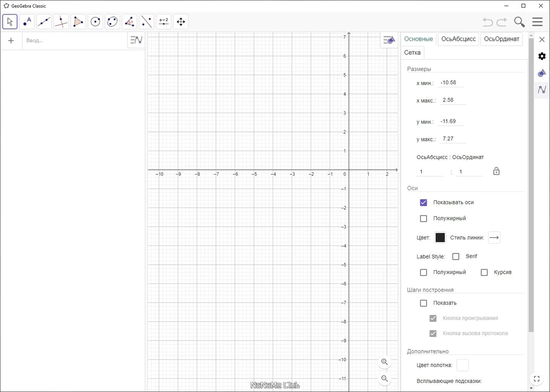Enable Полужирный checkbox under Оси
The width and height of the screenshot is (550, 392).
coord(423,218)
